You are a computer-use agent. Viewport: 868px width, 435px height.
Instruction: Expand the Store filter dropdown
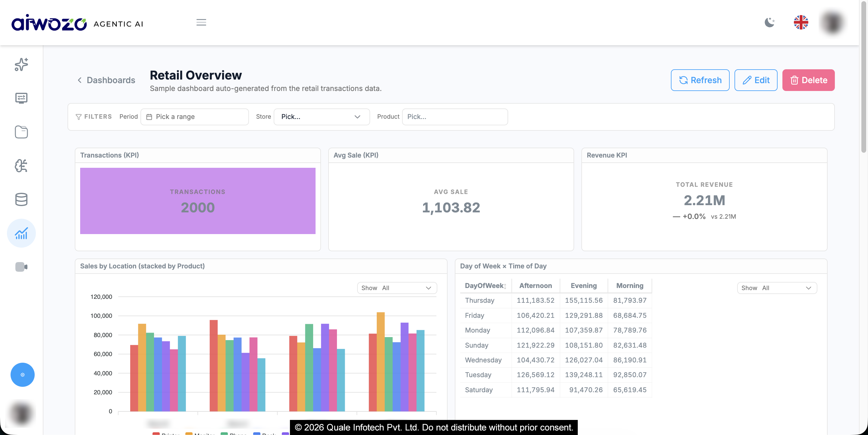322,117
